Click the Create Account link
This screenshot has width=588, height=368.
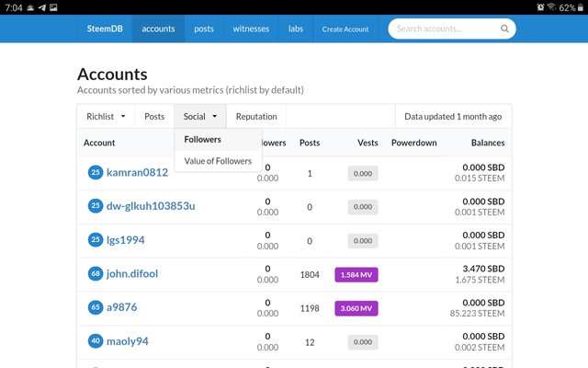click(x=345, y=29)
